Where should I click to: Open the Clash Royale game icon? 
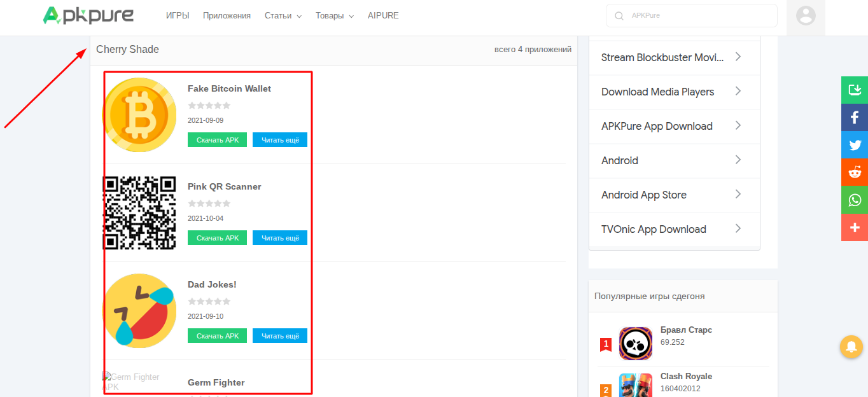(636, 385)
